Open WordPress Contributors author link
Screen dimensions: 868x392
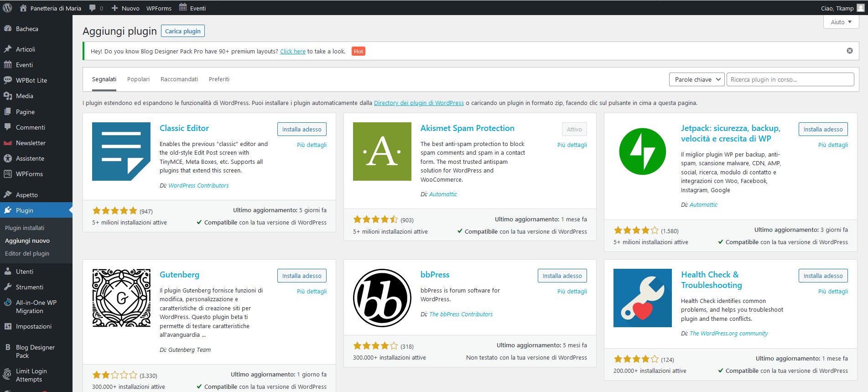click(198, 185)
